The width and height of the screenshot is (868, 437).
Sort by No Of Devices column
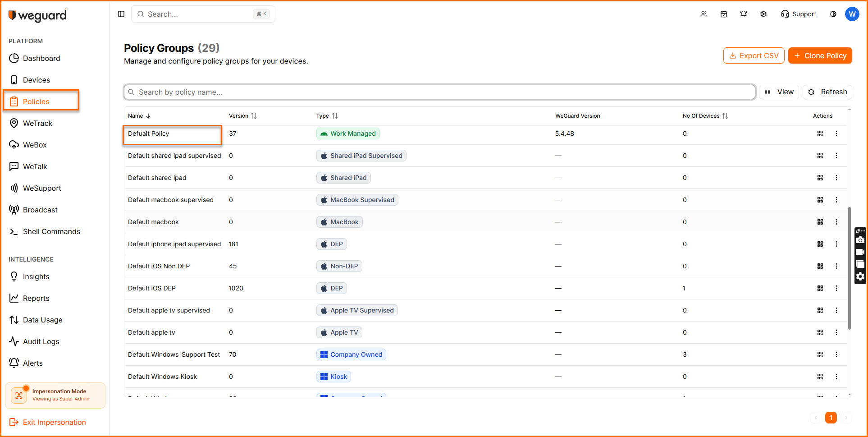[x=725, y=116]
